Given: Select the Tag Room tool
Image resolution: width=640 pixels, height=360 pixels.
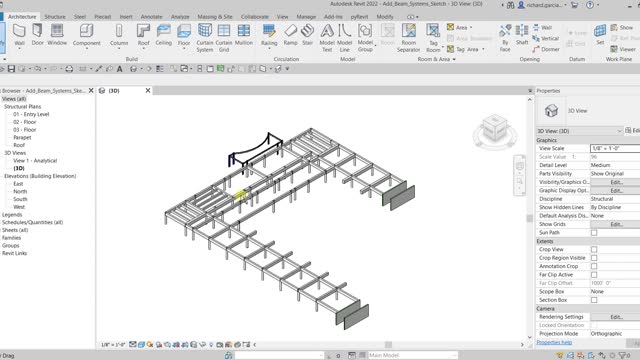Looking at the screenshot, I should pyautogui.click(x=433, y=38).
